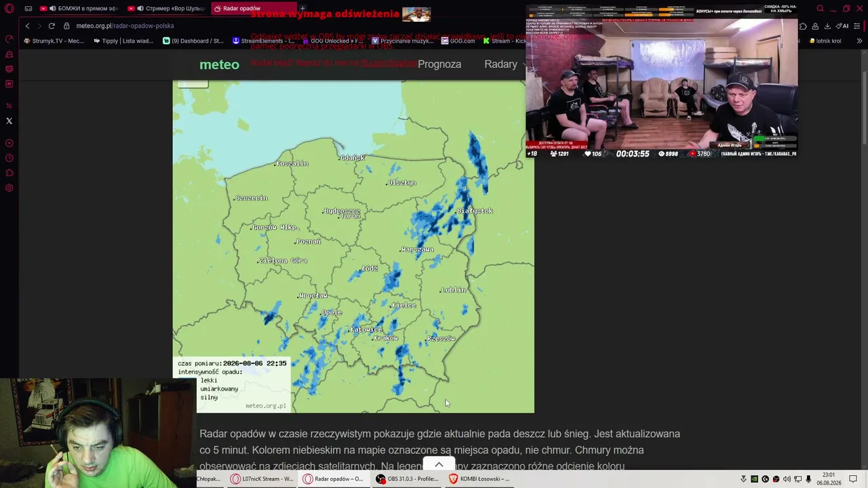
Task: Expand the bookmarks bar overflow chevron
Action: (859, 41)
